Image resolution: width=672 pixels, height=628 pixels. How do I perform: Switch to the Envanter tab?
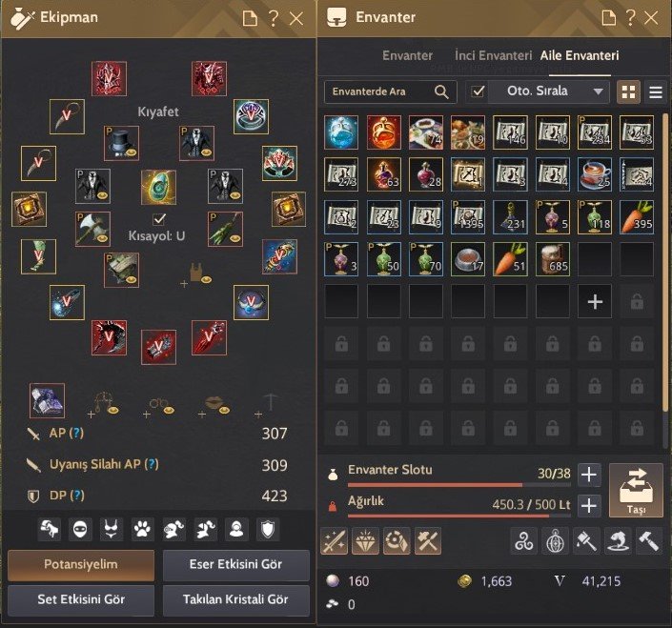(x=407, y=55)
